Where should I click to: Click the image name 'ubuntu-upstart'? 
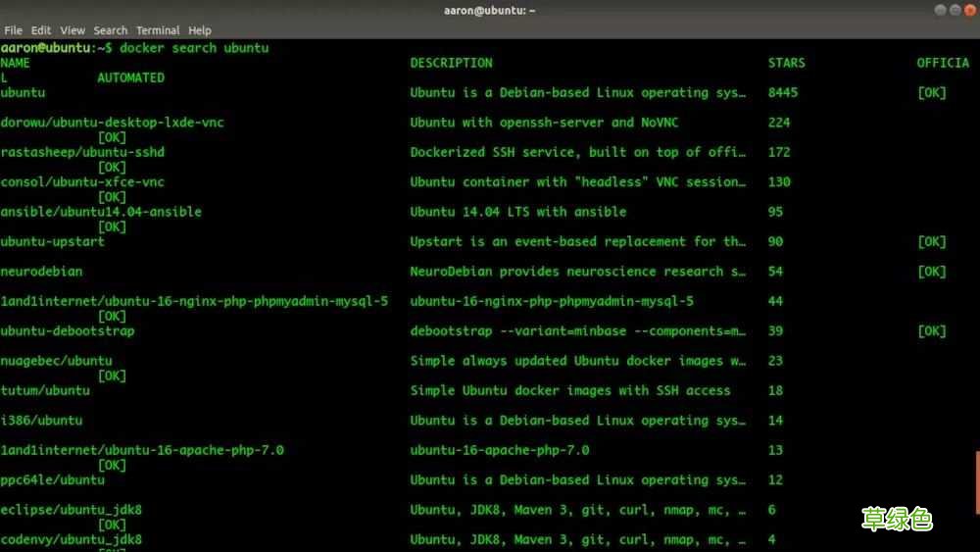(x=53, y=242)
